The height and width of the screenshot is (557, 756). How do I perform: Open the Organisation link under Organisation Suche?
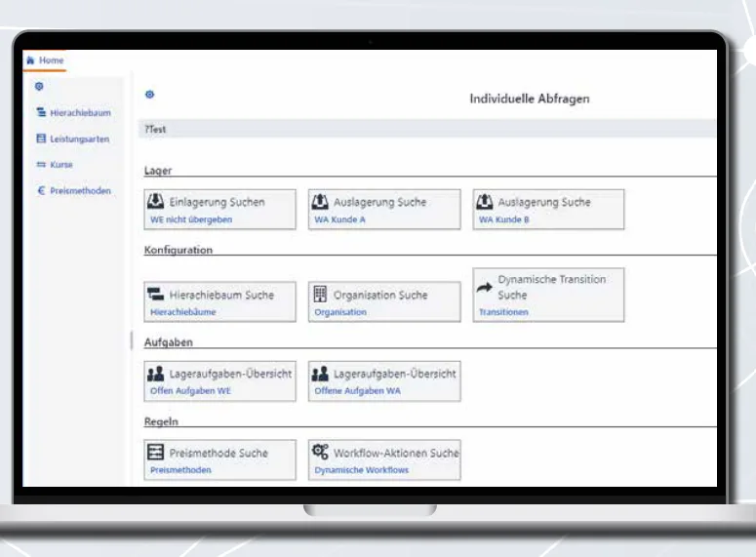(x=340, y=312)
